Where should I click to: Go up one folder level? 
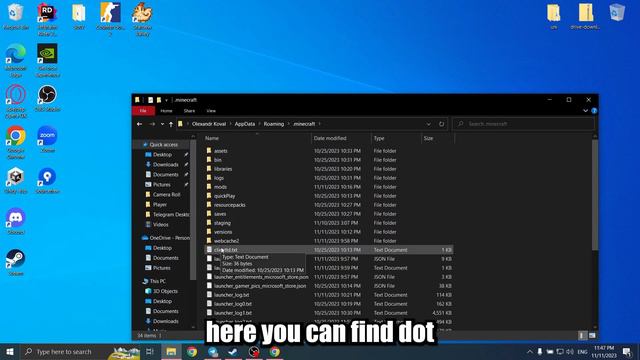pos(171,124)
